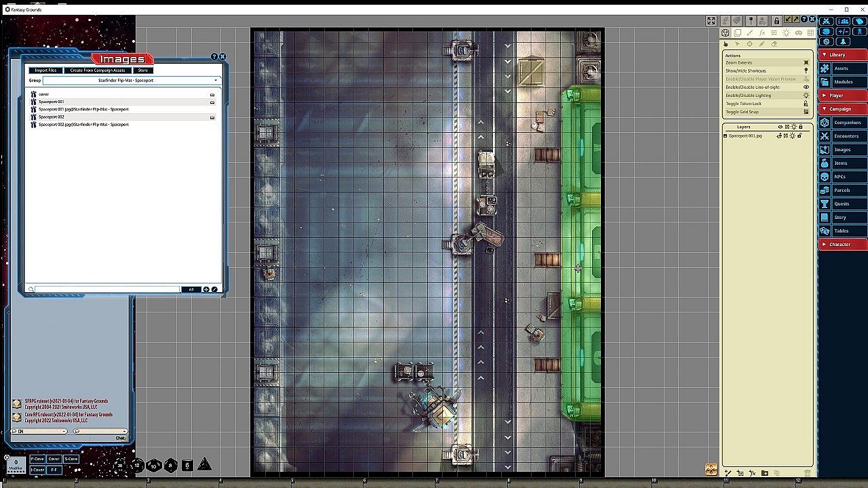
Task: Click the Store button
Action: [143, 70]
